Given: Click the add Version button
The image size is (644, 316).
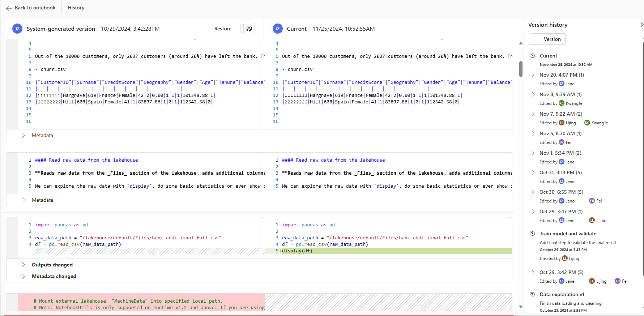Looking at the screenshot, I should pyautogui.click(x=547, y=39).
